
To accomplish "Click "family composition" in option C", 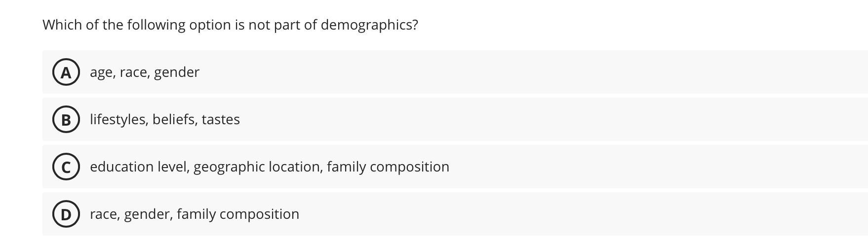I will (x=388, y=167).
